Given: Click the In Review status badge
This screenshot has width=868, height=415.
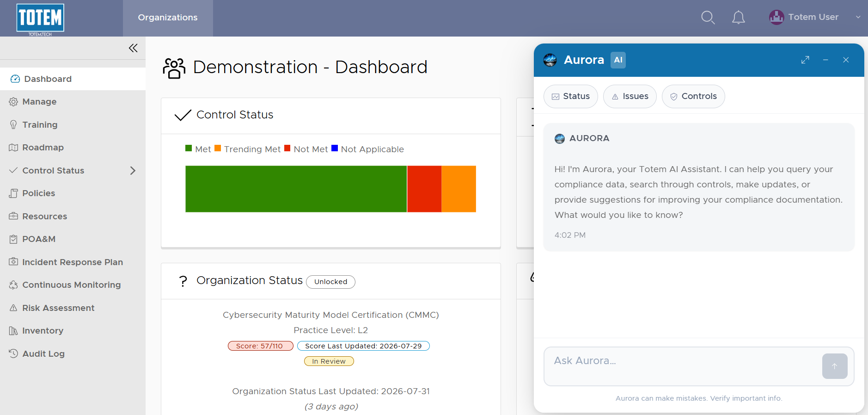Looking at the screenshot, I should [x=329, y=361].
